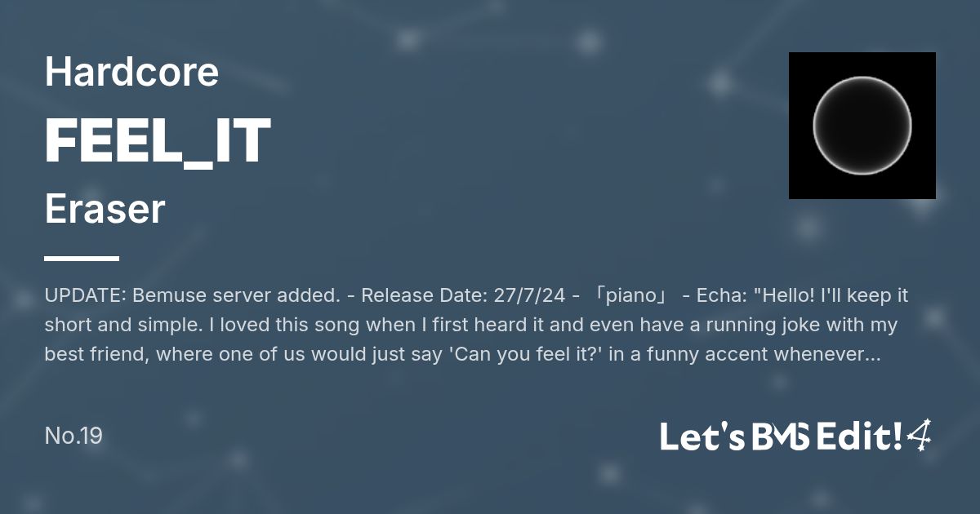Image resolution: width=980 pixels, height=514 pixels.
Task: Click the glowing circle jacket thumbnail
Action: pyautogui.click(x=862, y=126)
